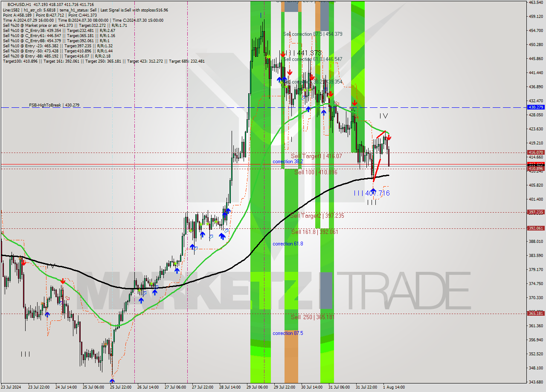Click the red down arrow at the latest candle
This screenshot has width=546, height=392.
point(389,138)
